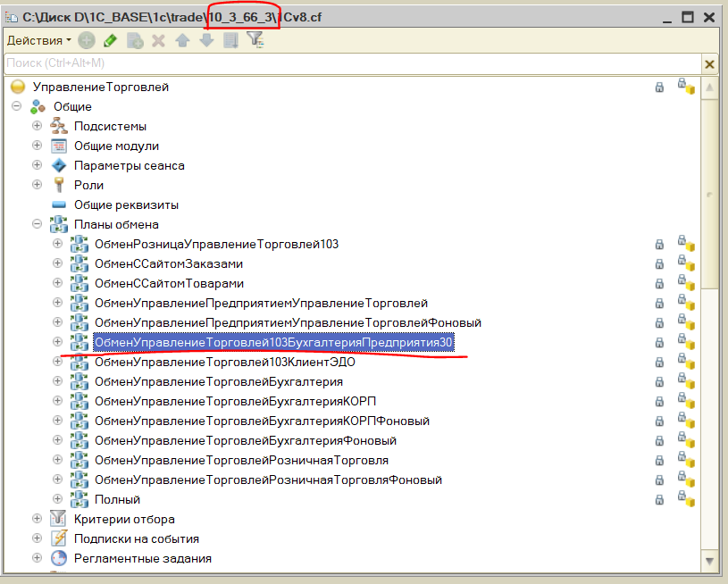Click lock-with-cube icon in Полный row
The width and height of the screenshot is (728, 584).
tap(686, 498)
